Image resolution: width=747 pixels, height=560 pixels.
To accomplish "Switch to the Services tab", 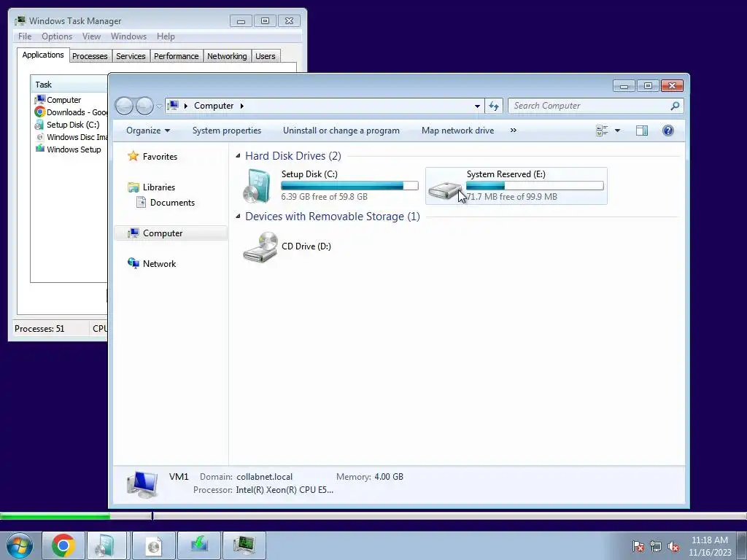I will (x=131, y=56).
